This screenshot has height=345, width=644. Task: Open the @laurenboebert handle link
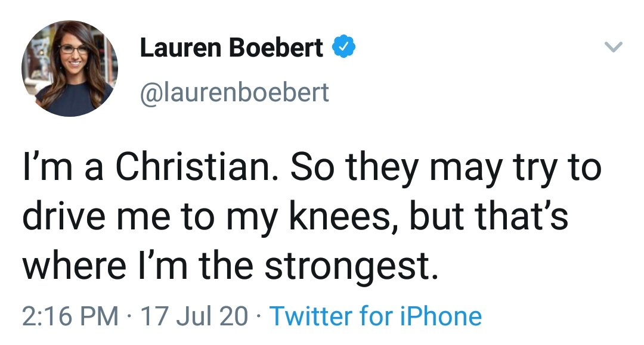tap(234, 92)
